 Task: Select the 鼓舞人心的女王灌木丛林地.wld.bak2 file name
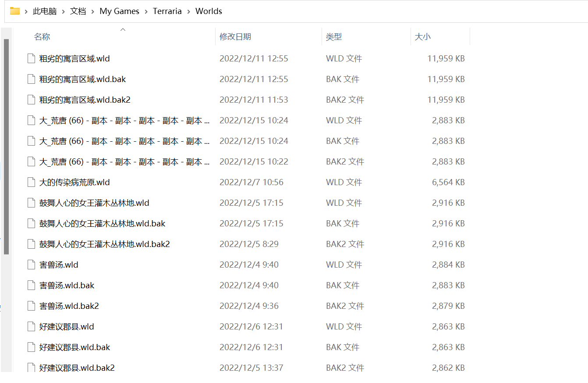coord(104,244)
